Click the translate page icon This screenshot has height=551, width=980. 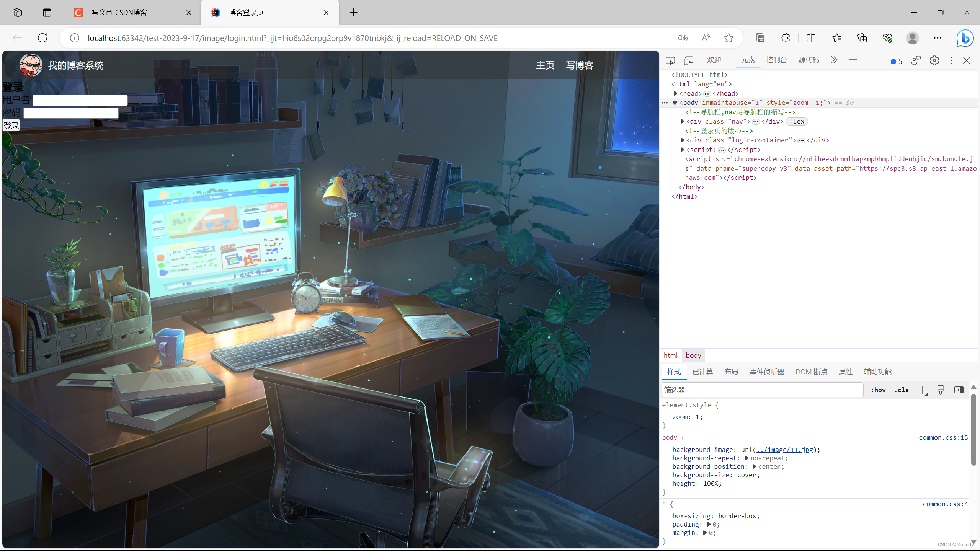coord(683,38)
